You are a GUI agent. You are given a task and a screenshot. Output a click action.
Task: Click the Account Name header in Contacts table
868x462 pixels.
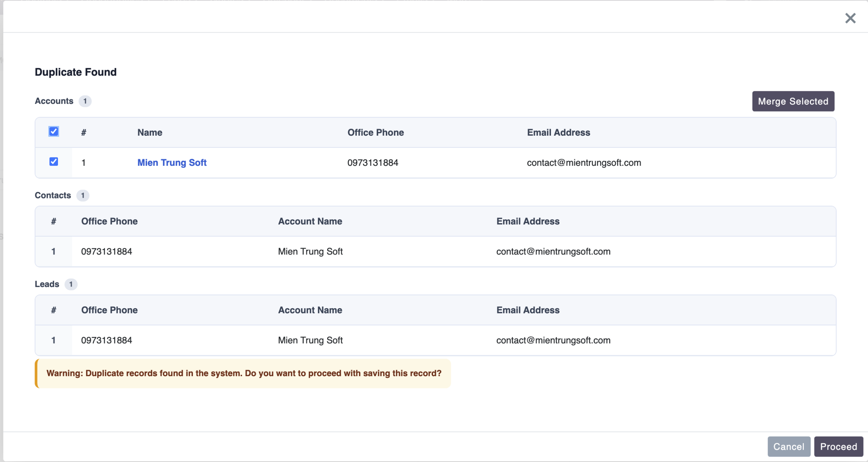310,222
